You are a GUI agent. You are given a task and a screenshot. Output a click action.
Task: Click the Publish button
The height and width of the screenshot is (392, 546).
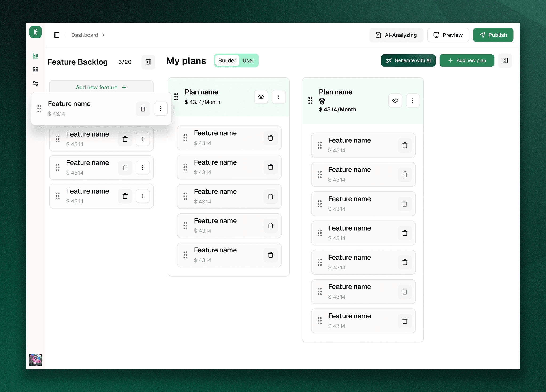click(x=493, y=35)
